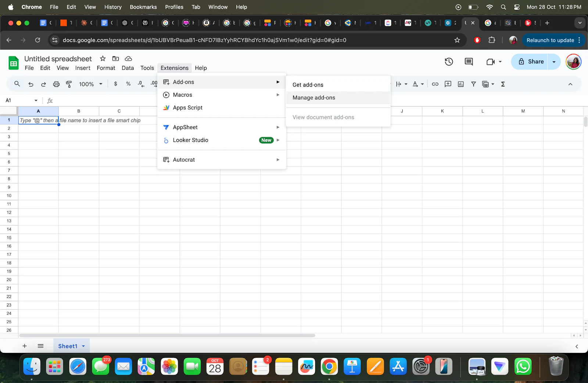Expand the Macros submenu
Viewport: 588px width, 383px height.
[x=222, y=95]
